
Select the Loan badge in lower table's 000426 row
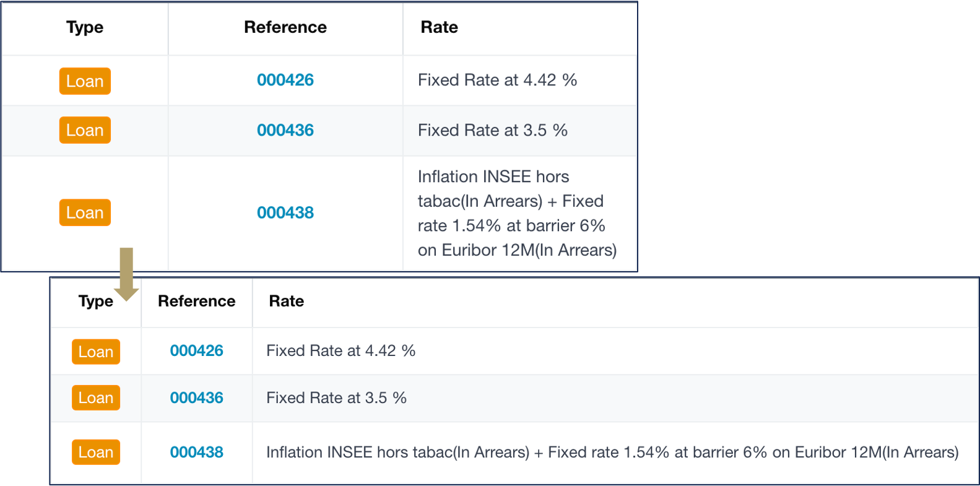pos(96,352)
